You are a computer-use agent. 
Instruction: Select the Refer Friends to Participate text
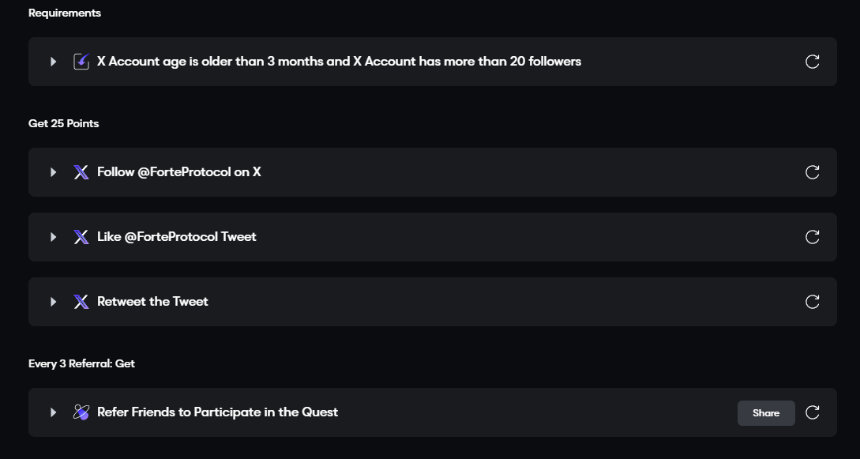click(x=217, y=412)
